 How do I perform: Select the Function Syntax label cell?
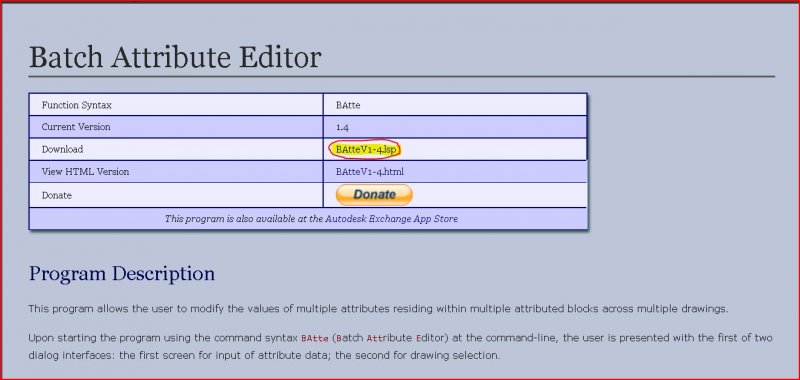tap(176, 105)
